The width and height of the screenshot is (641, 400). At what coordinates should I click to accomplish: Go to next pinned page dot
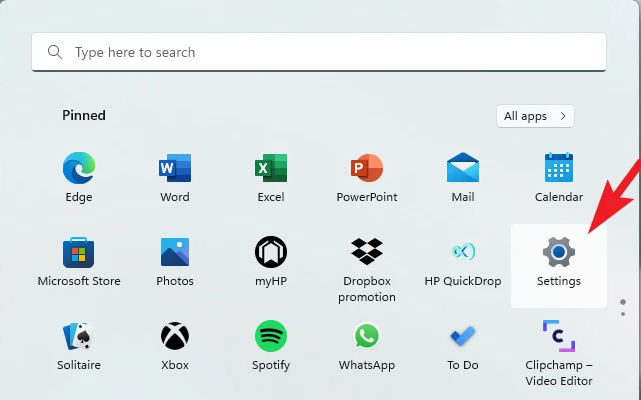coord(623,314)
